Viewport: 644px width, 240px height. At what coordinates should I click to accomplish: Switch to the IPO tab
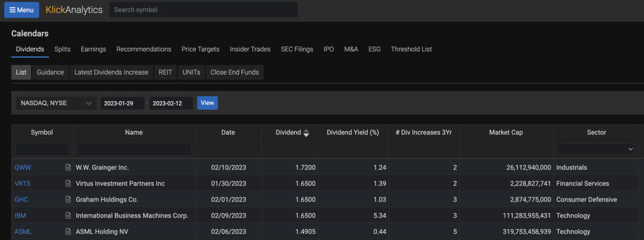pos(328,49)
